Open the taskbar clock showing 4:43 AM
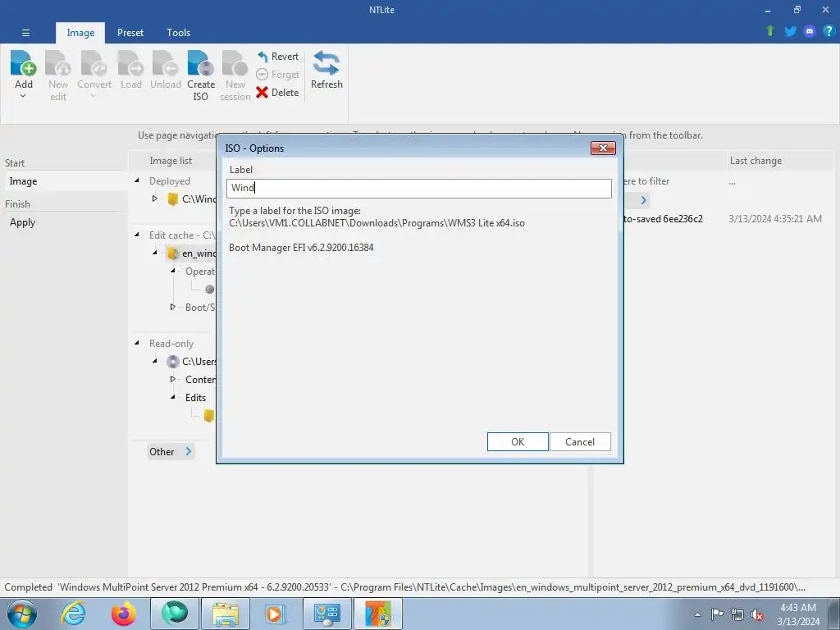Viewport: 840px width, 630px height. [x=798, y=614]
